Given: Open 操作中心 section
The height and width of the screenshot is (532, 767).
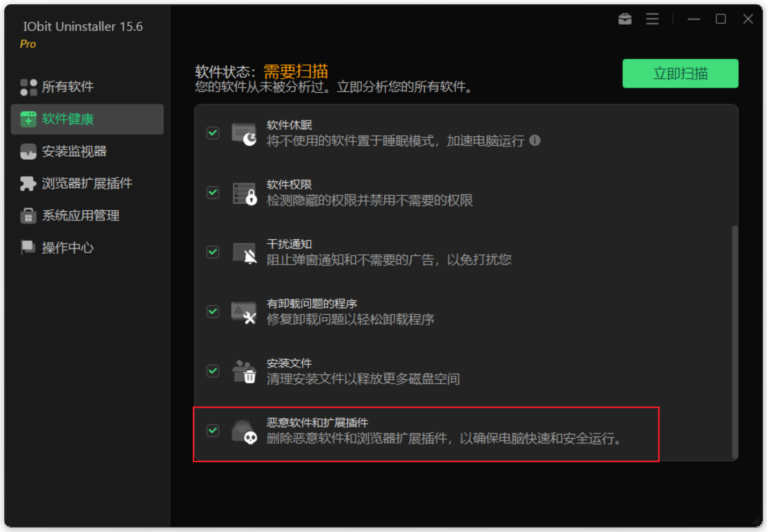Looking at the screenshot, I should (87, 248).
